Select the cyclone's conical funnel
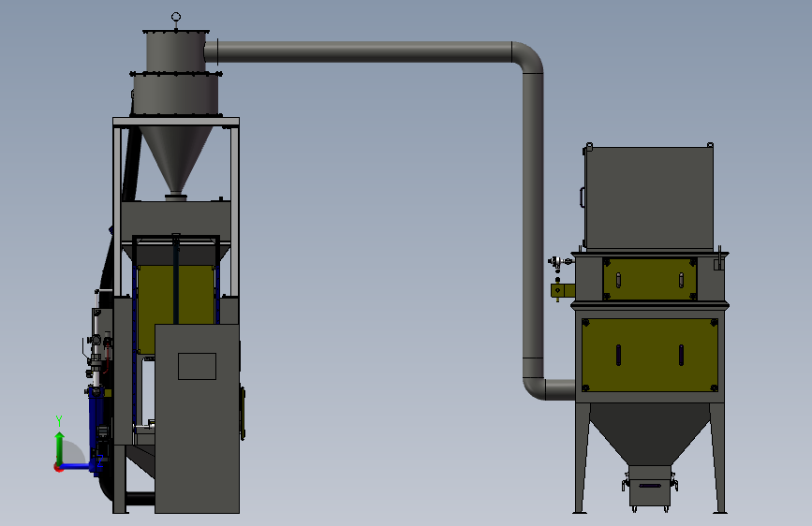Viewport: 812px width, 526px height. pos(176,158)
